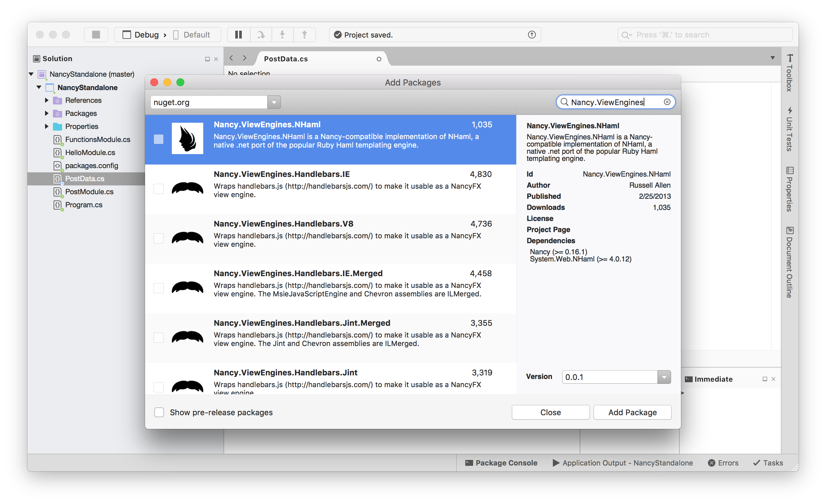This screenshot has height=504, width=826.
Task: Clear the package search field text
Action: 667,102
